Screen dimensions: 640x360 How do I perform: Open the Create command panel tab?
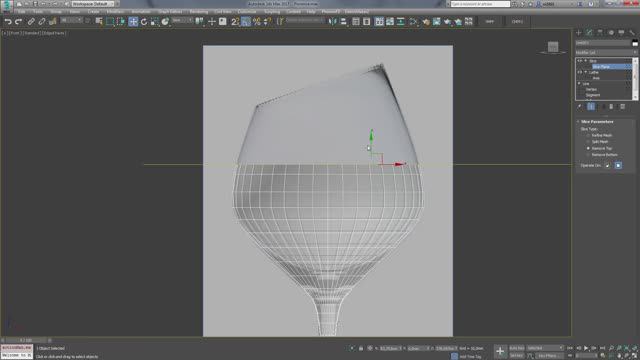578,32
